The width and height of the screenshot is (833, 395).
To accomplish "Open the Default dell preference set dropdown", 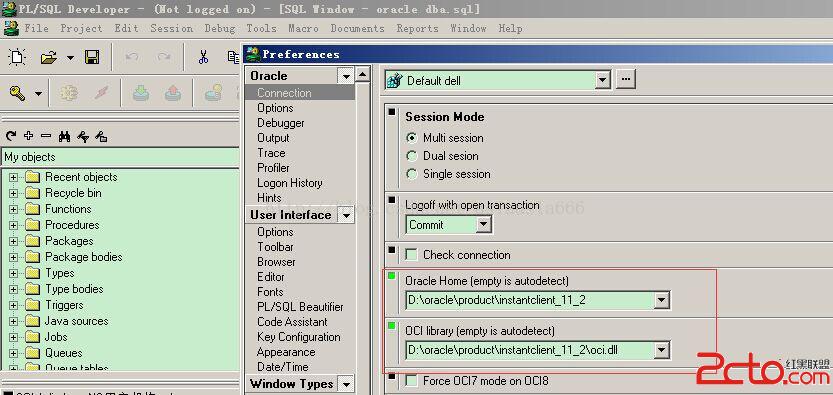I will 602,81.
